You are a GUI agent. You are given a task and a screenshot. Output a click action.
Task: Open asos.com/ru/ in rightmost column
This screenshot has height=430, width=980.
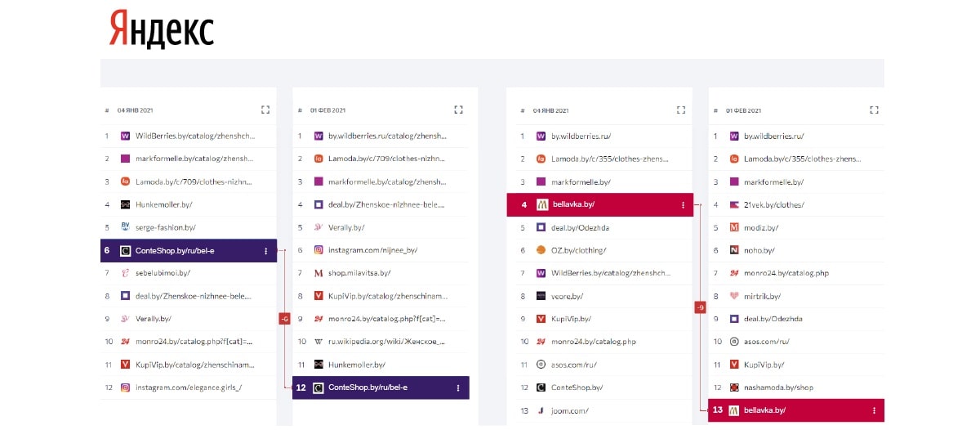[x=766, y=342]
